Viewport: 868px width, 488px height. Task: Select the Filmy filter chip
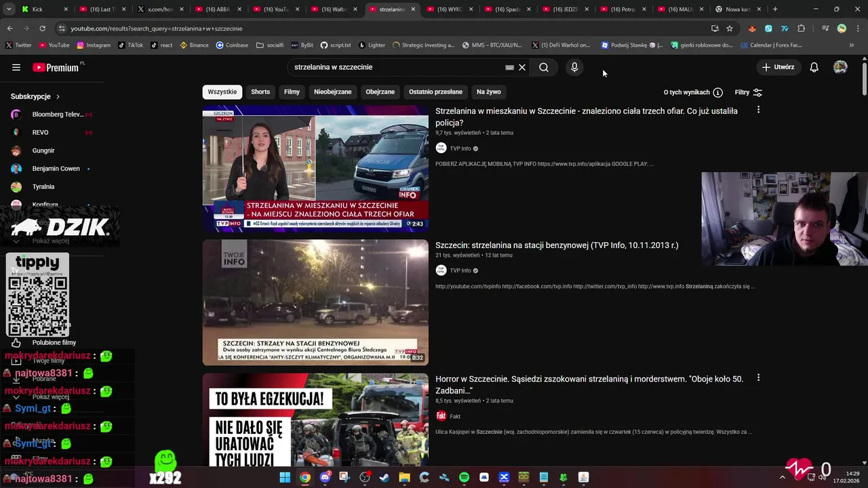(292, 92)
